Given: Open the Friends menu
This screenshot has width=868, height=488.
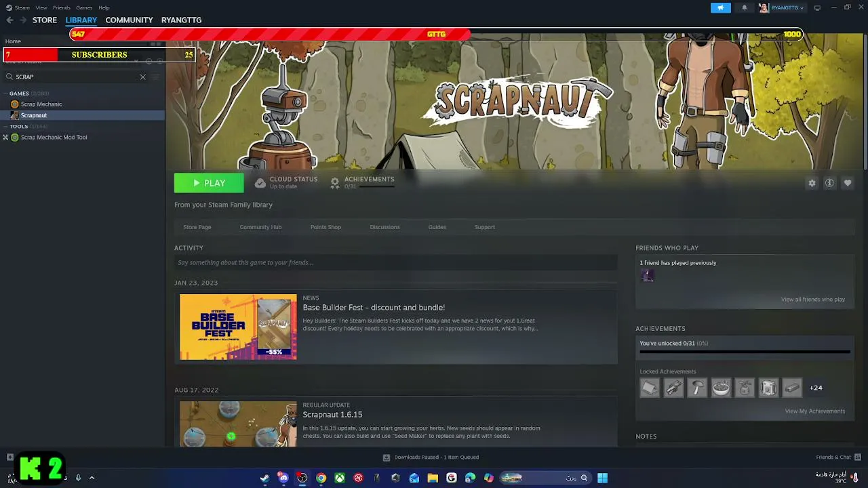Looking at the screenshot, I should [62, 7].
